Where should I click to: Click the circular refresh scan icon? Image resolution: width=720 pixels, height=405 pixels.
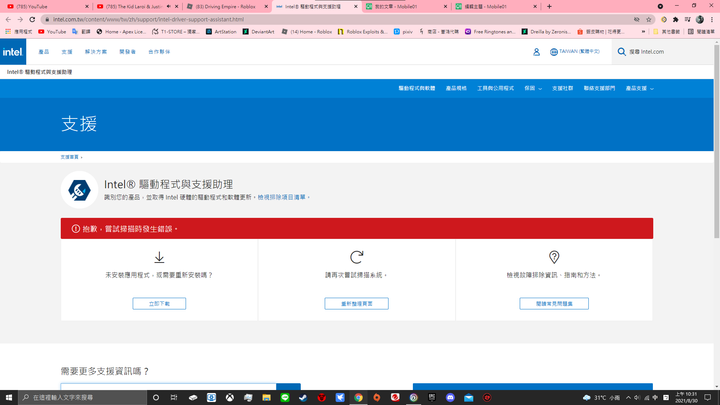click(x=356, y=257)
